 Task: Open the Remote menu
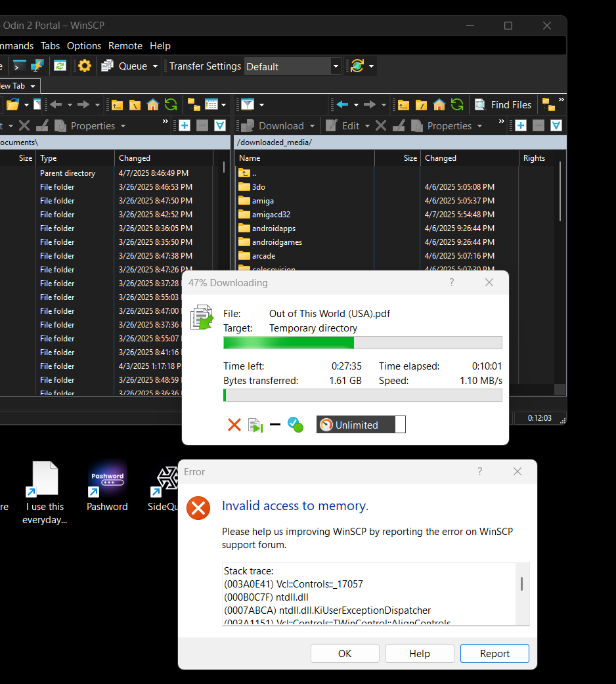pyautogui.click(x=125, y=46)
